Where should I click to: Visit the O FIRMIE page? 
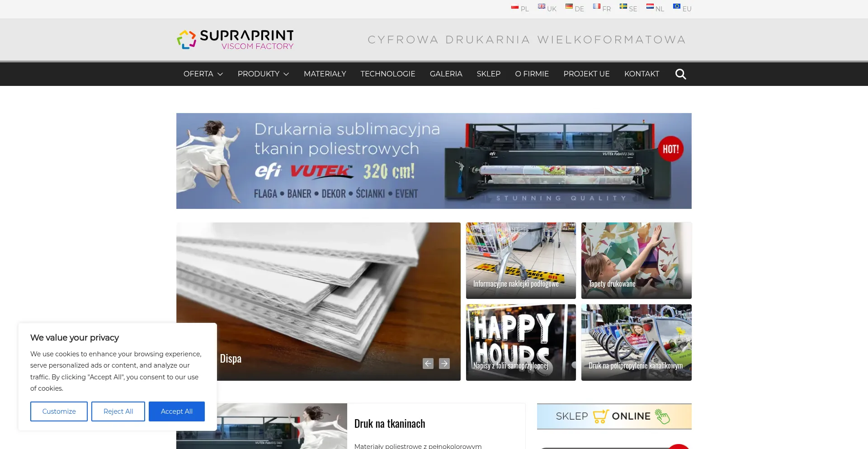(532, 74)
